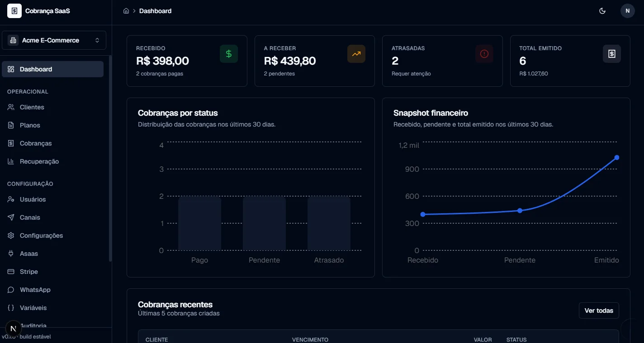The height and width of the screenshot is (343, 644).
Task: Click the Variáveis curly braces icon
Action: (x=11, y=308)
